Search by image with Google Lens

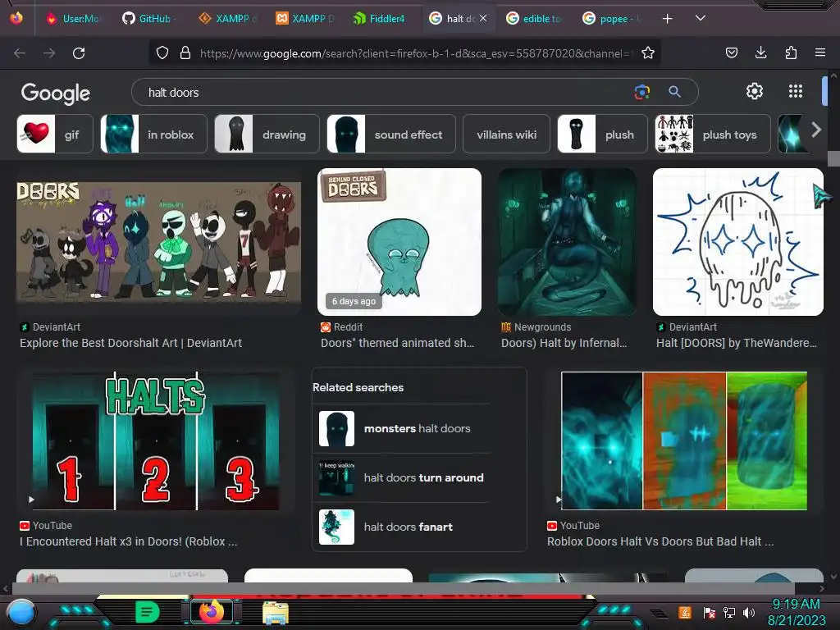coord(641,92)
